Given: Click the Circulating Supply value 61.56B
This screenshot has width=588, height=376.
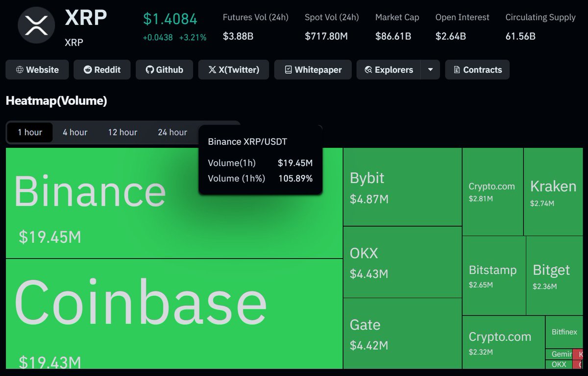Looking at the screenshot, I should point(520,36).
